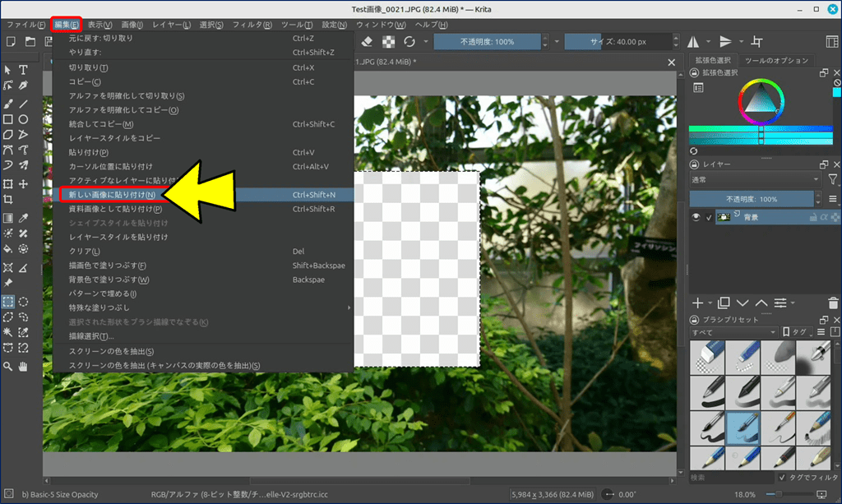Pick the Zoom magnifier tool
This screenshot has width=842, height=504.
pyautogui.click(x=8, y=366)
